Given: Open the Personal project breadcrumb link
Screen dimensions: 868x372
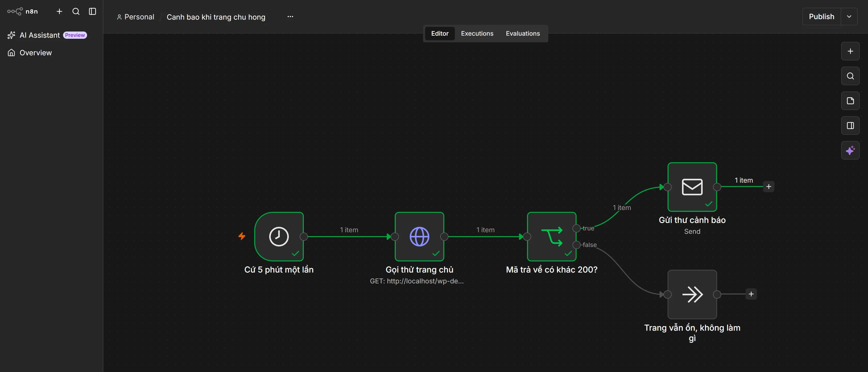Looking at the screenshot, I should [x=135, y=17].
